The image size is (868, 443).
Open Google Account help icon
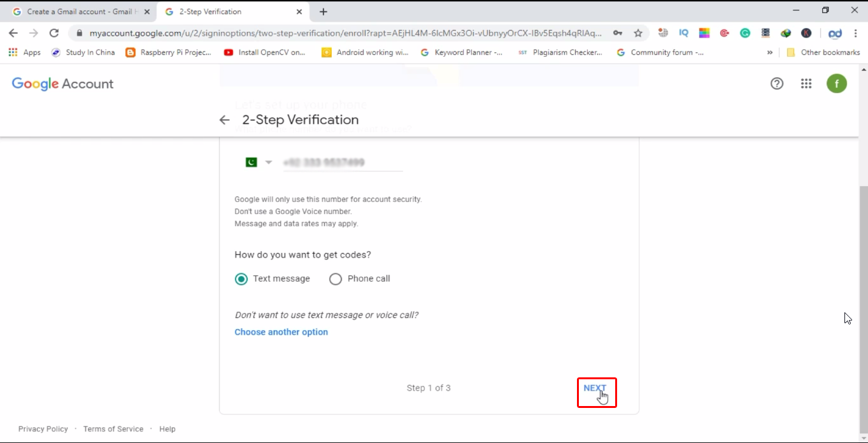coord(777,84)
